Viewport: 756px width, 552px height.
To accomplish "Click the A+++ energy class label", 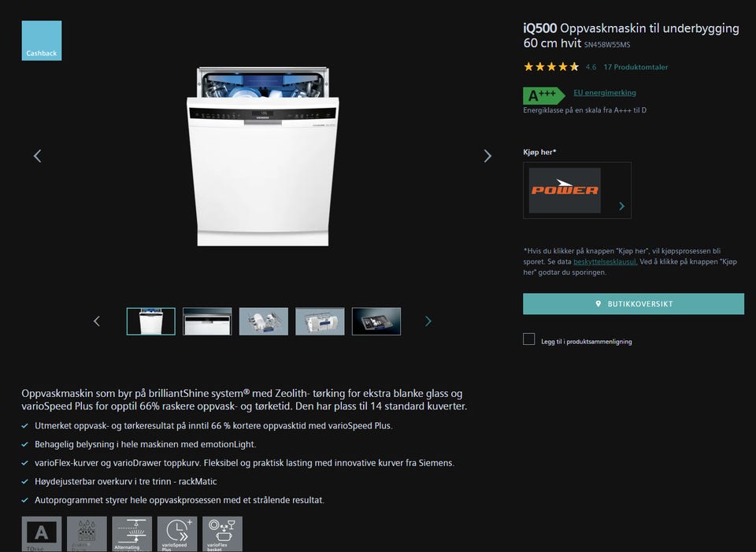I will click(544, 95).
